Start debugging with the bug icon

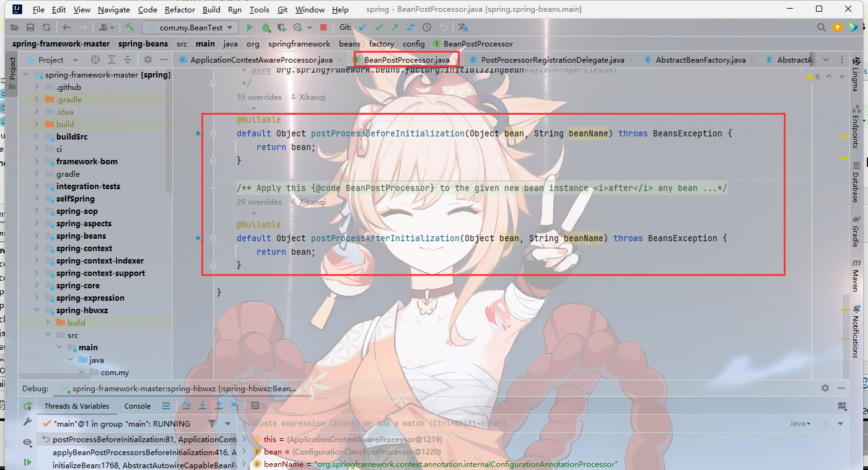coord(266,27)
